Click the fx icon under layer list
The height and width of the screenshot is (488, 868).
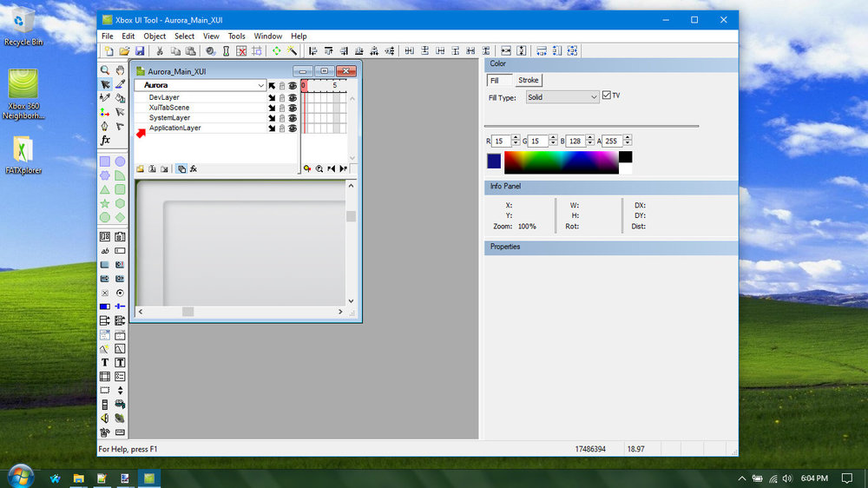(194, 169)
